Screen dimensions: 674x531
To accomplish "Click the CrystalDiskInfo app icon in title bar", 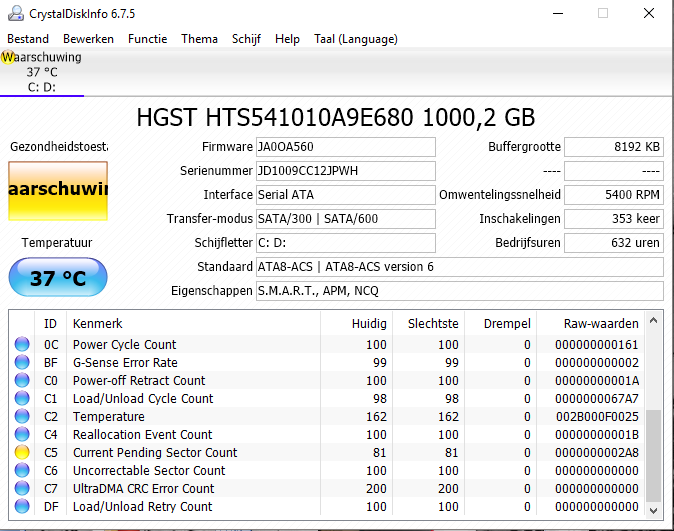I will [14, 13].
